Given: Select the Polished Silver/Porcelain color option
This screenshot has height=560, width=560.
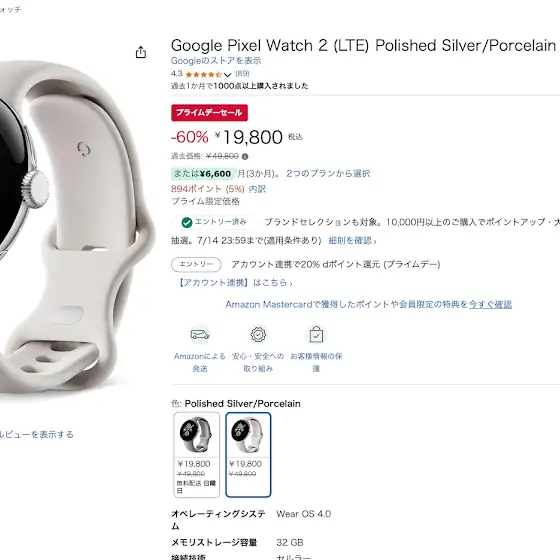Looking at the screenshot, I should (x=248, y=455).
